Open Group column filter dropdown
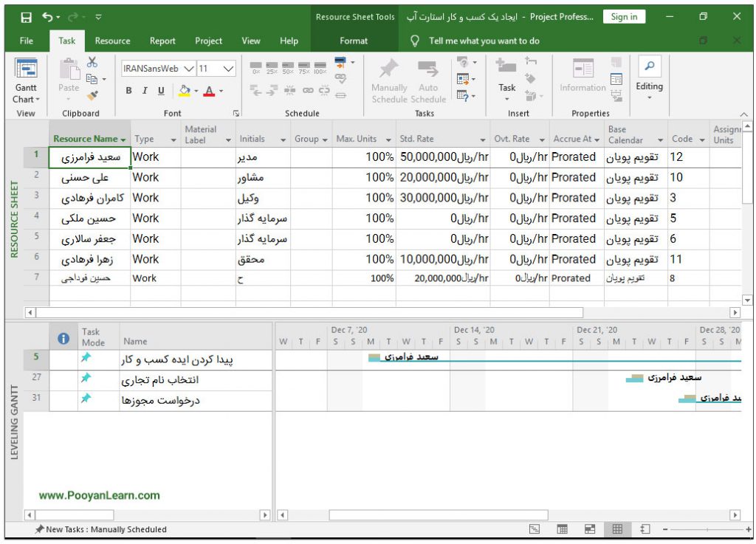The image size is (756, 544). click(325, 140)
